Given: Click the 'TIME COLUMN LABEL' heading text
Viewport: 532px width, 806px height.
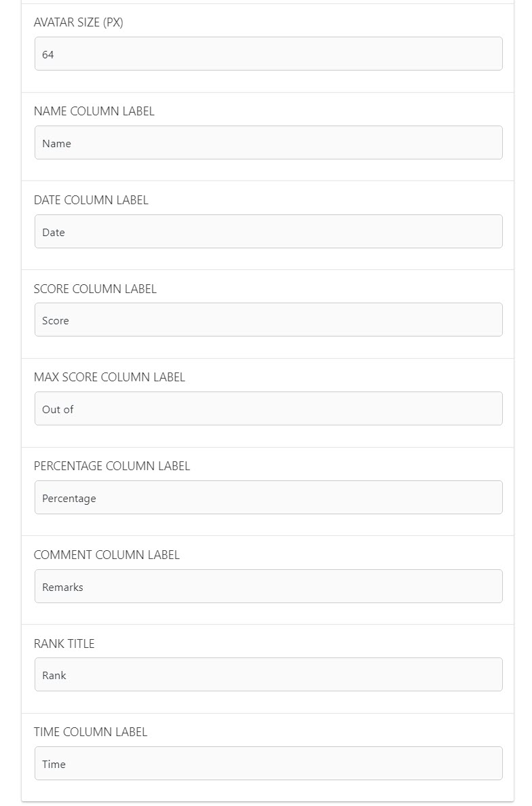Looking at the screenshot, I should [90, 732].
